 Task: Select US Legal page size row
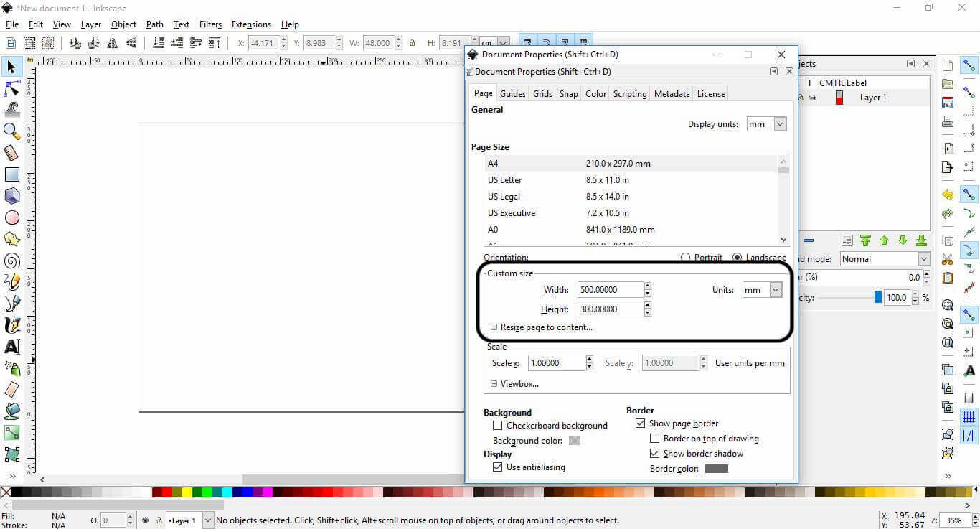(x=631, y=197)
